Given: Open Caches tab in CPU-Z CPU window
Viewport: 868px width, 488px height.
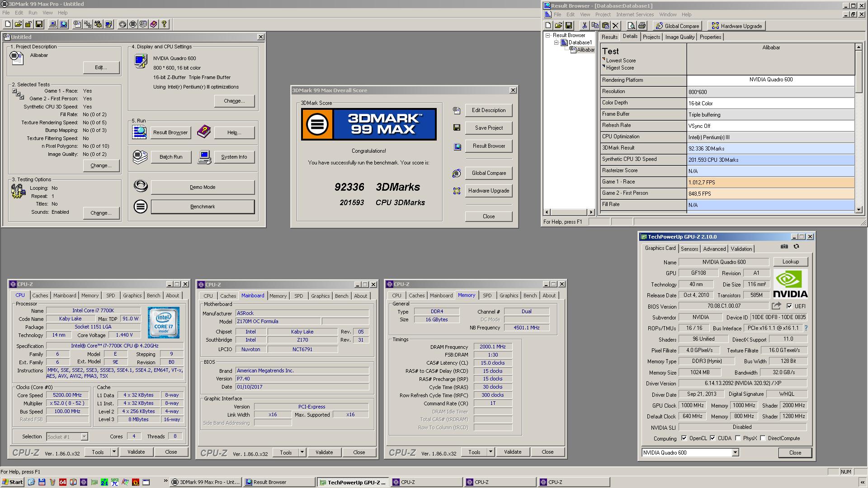Looking at the screenshot, I should pos(40,296).
